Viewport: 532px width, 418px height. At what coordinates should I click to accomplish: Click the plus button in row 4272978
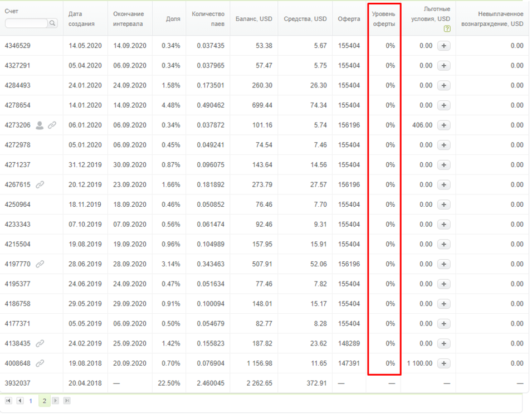coord(444,145)
